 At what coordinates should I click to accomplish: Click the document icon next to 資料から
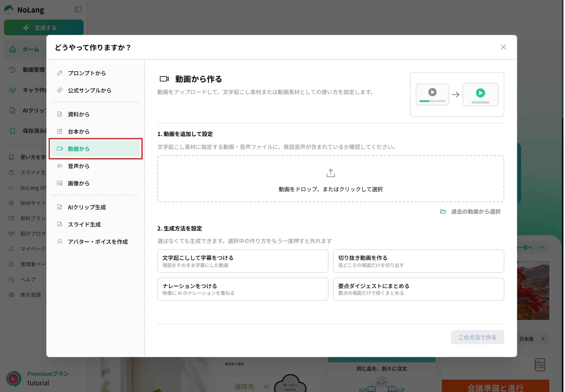point(59,114)
